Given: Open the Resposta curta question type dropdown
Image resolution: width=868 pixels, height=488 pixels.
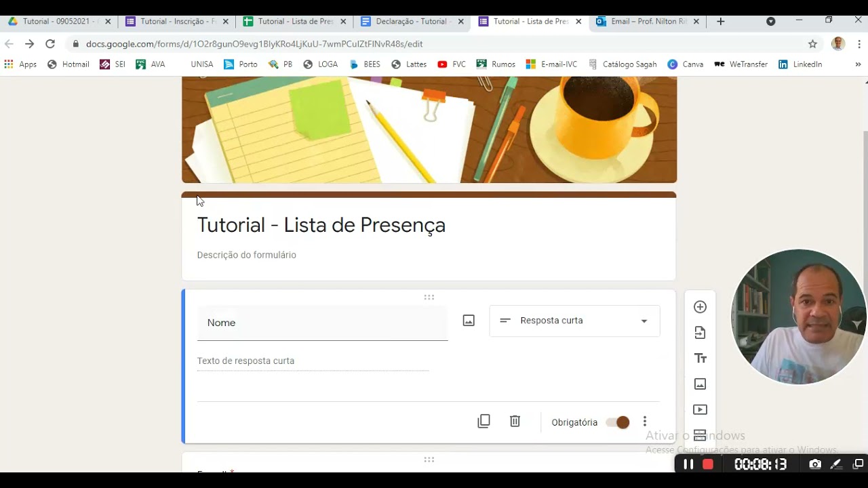Looking at the screenshot, I should pos(574,321).
